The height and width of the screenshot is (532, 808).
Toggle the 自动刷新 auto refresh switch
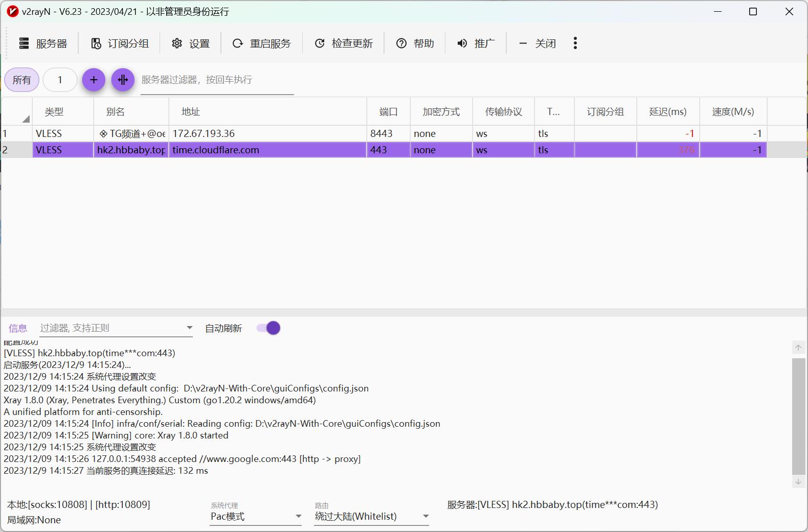(269, 328)
